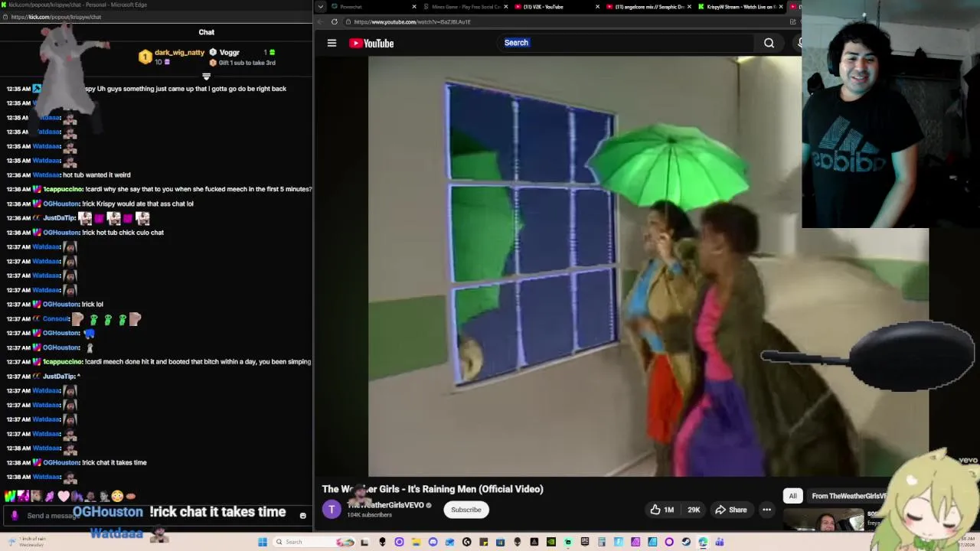Viewport: 980px width, 551px height.
Task: Subscribe to TheWeatherGirlsVEVO channel
Action: coord(466,510)
